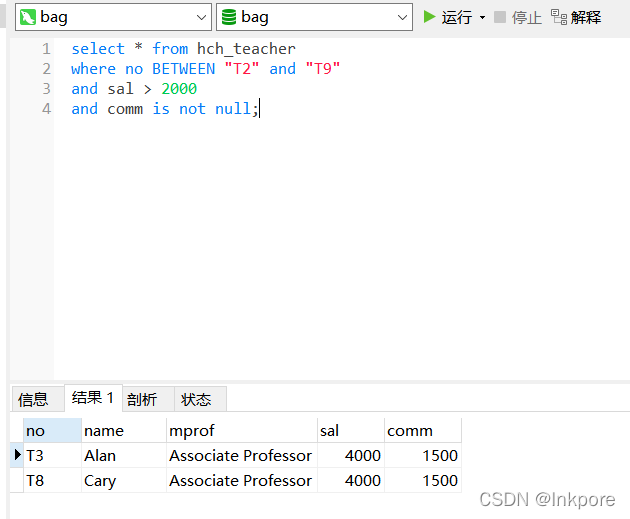Click line number 1 in the gutter
The width and height of the screenshot is (630, 519).
(47, 49)
